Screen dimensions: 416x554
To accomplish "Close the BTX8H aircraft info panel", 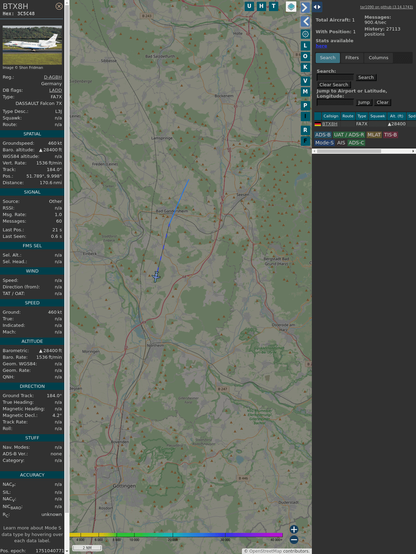I will click(59, 6).
